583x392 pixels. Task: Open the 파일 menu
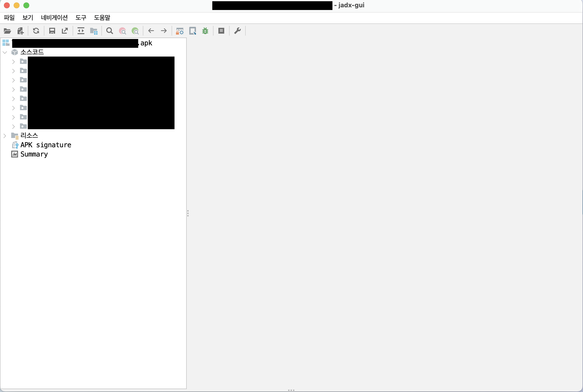coord(9,18)
